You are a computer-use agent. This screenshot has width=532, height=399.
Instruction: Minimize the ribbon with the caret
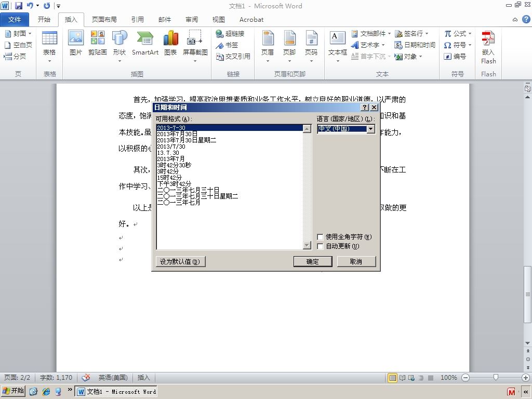515,20
